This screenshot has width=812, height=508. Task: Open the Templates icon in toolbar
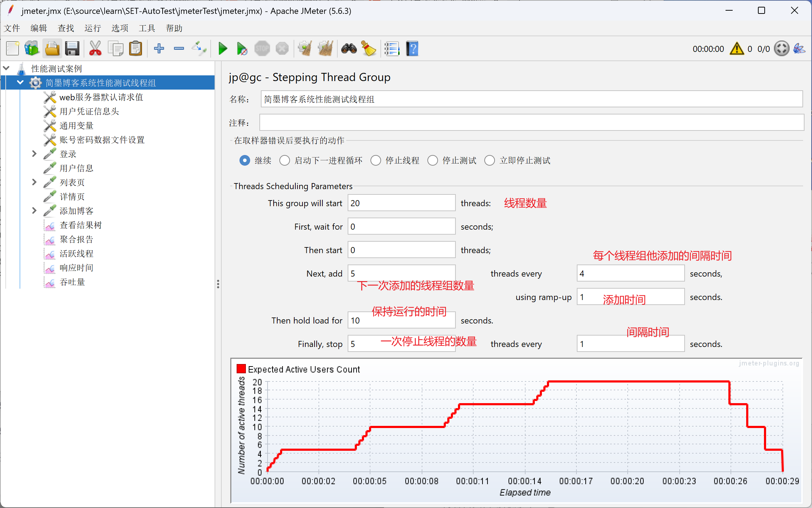click(x=32, y=48)
